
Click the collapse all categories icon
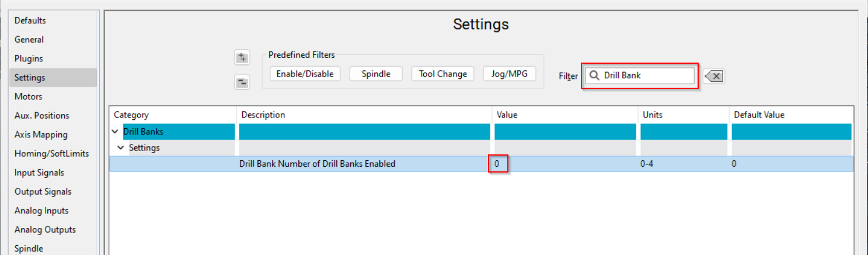242,82
